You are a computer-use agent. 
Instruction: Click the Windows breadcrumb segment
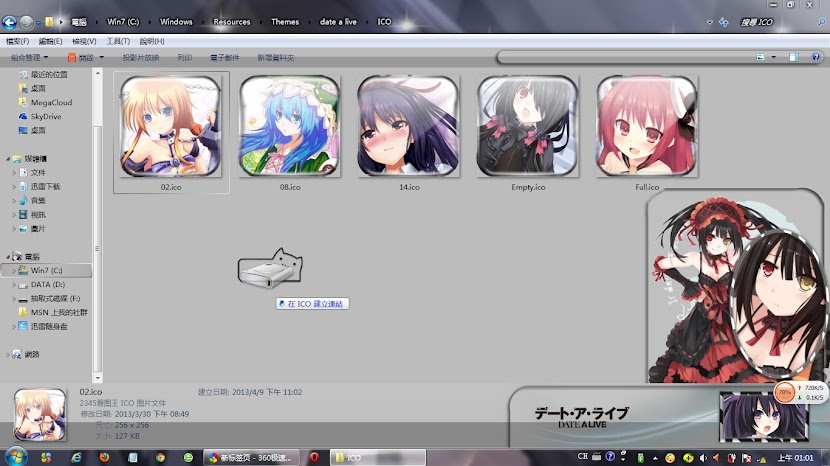click(176, 22)
